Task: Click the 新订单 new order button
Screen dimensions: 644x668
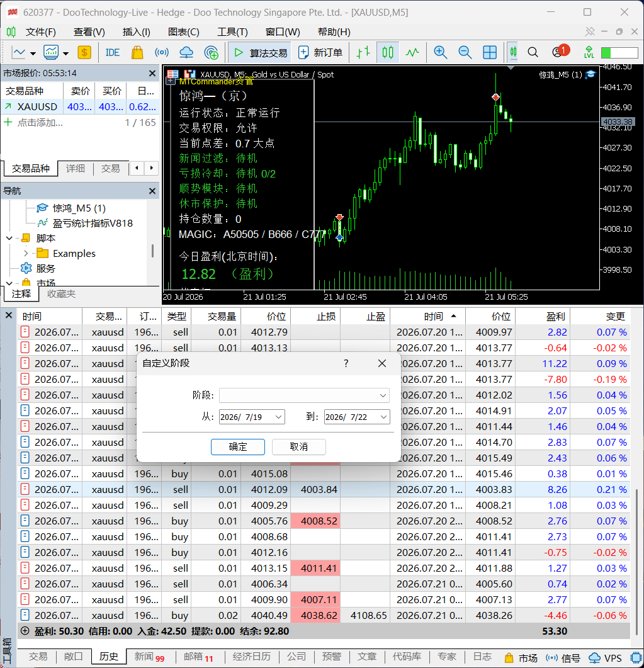Action: [x=320, y=52]
